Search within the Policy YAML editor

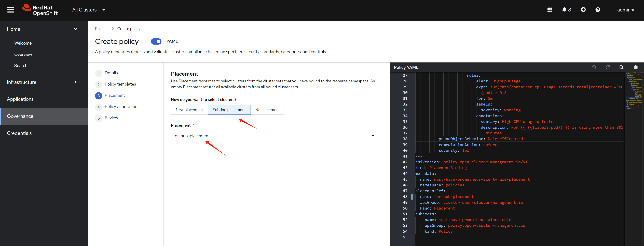click(x=622, y=67)
